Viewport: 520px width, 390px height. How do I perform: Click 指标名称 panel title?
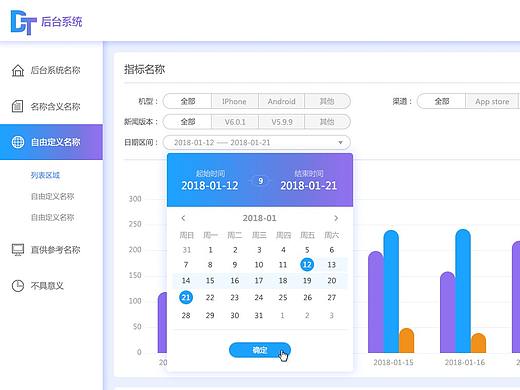(x=144, y=69)
